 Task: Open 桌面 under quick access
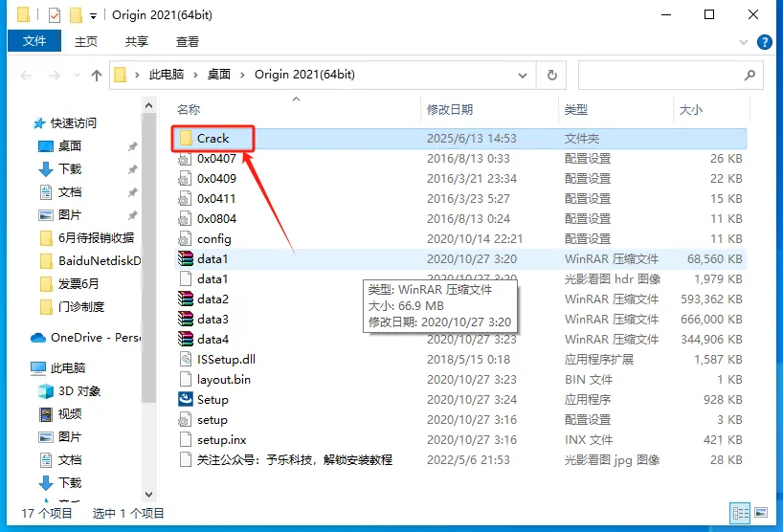(x=60, y=146)
